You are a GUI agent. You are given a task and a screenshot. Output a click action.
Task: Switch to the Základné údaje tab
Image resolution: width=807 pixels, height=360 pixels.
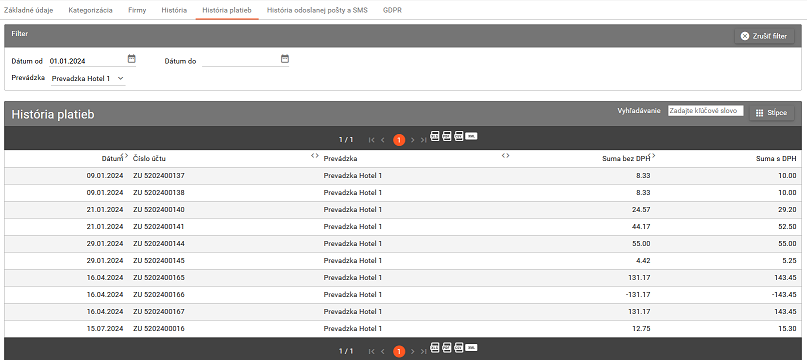[x=28, y=10]
